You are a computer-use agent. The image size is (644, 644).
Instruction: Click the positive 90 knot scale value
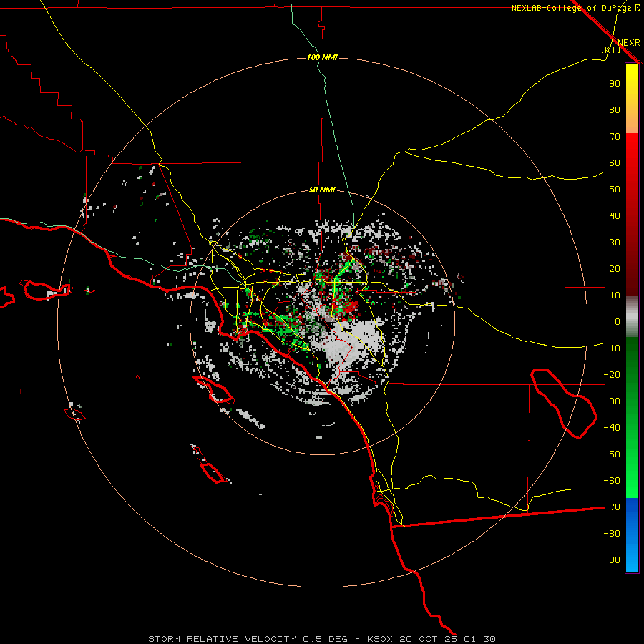pyautogui.click(x=615, y=84)
